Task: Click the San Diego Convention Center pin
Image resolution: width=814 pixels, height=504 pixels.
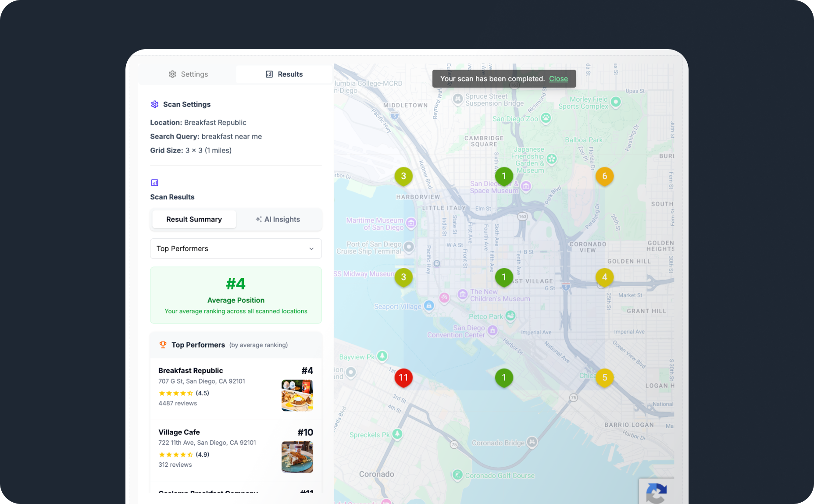Action: 493,330
